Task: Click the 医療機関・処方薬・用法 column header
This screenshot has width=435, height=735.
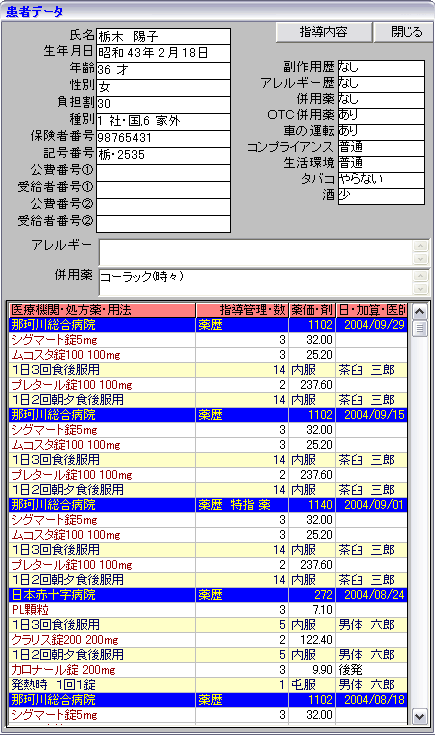Action: tap(102, 310)
